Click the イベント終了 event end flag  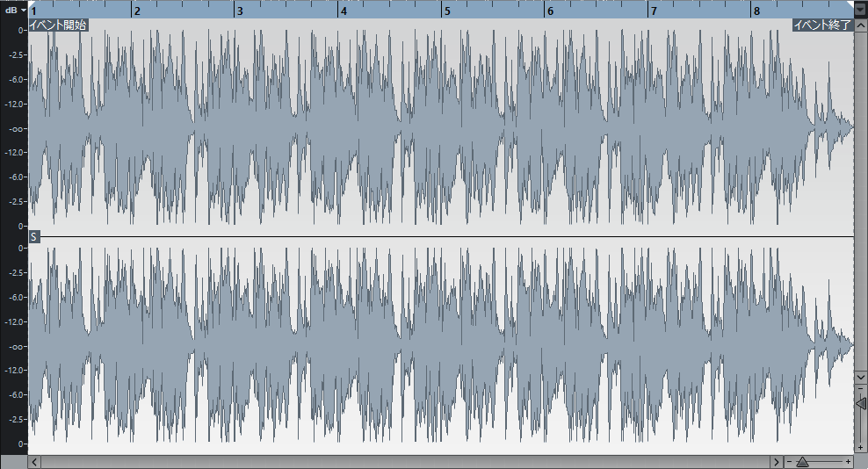[x=822, y=25]
